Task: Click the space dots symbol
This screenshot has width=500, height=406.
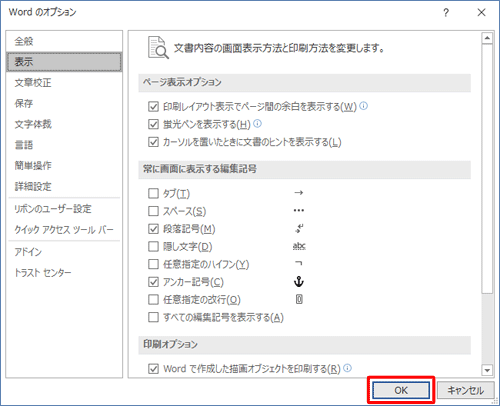Action: tap(299, 210)
